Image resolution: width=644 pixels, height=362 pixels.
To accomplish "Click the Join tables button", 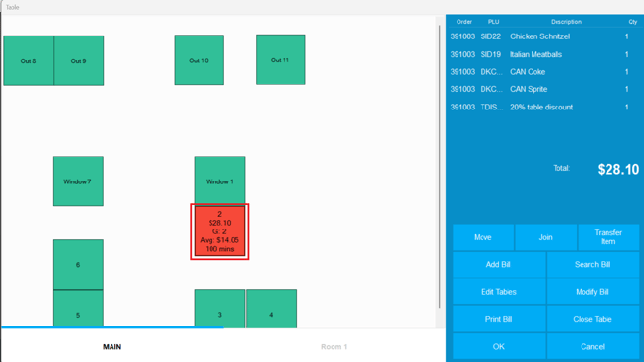I will 545,237.
